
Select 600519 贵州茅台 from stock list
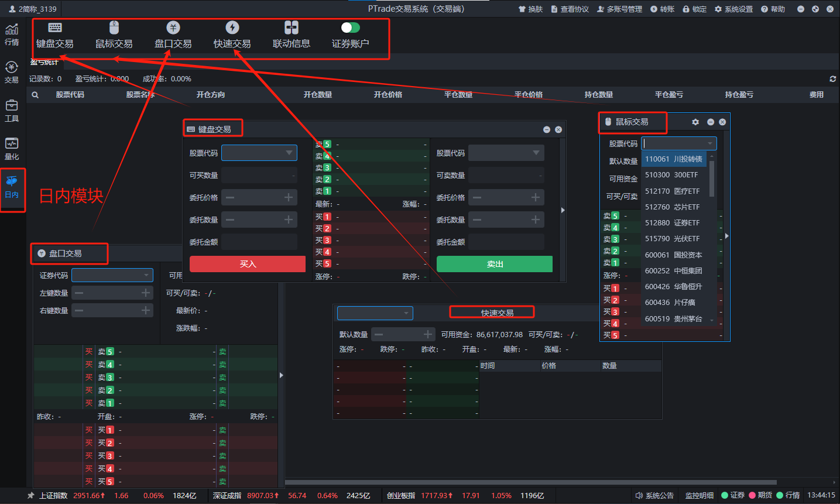(x=673, y=319)
